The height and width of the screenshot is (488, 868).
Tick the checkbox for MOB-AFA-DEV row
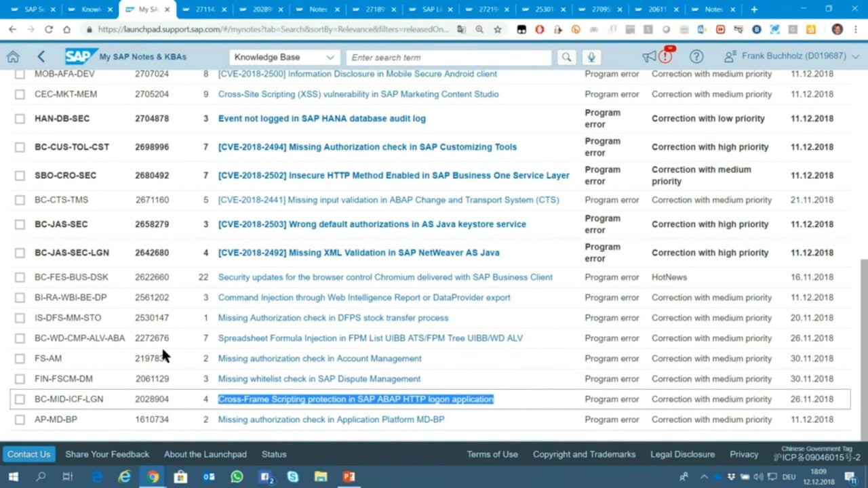click(20, 74)
